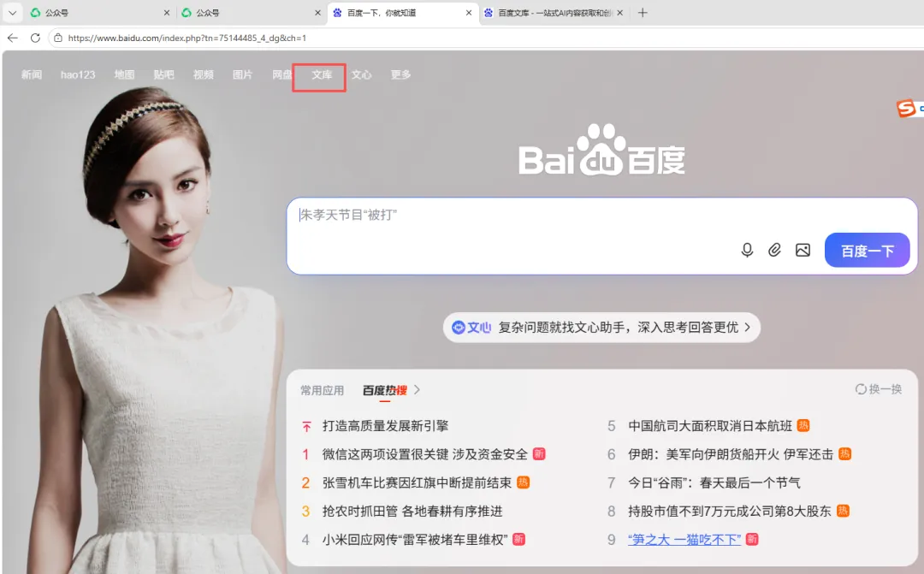The image size is (924, 574).
Task: Click the browser address bar URL
Action: tap(187, 38)
